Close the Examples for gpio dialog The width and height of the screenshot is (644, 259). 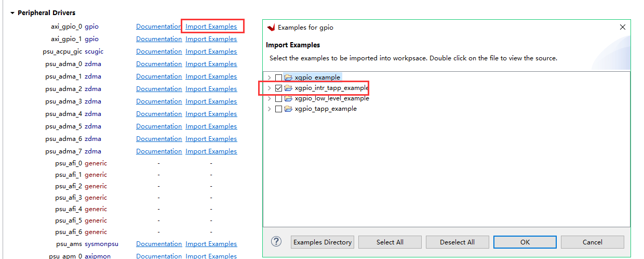(x=623, y=27)
